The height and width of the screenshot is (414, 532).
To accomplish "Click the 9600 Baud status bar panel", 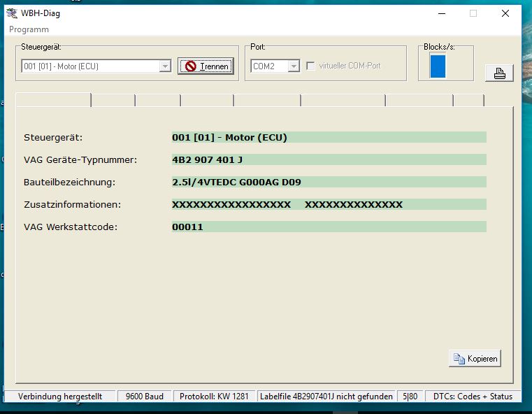I will coord(145,397).
